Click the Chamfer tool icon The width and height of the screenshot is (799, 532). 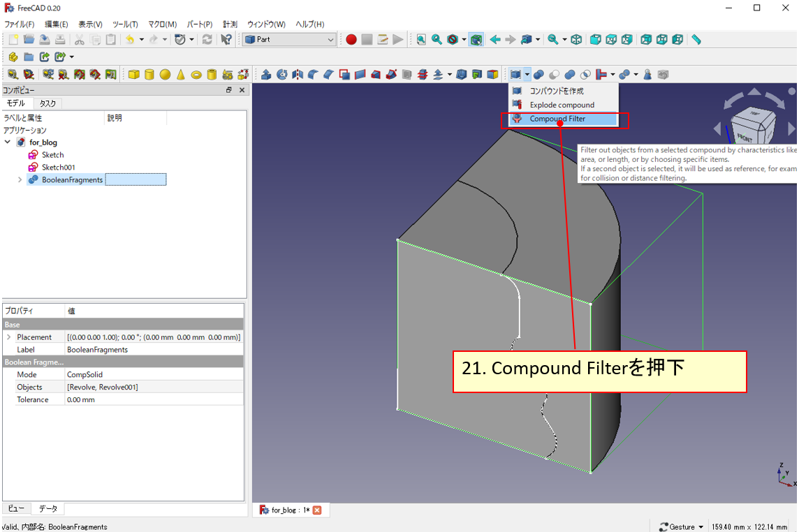329,75
